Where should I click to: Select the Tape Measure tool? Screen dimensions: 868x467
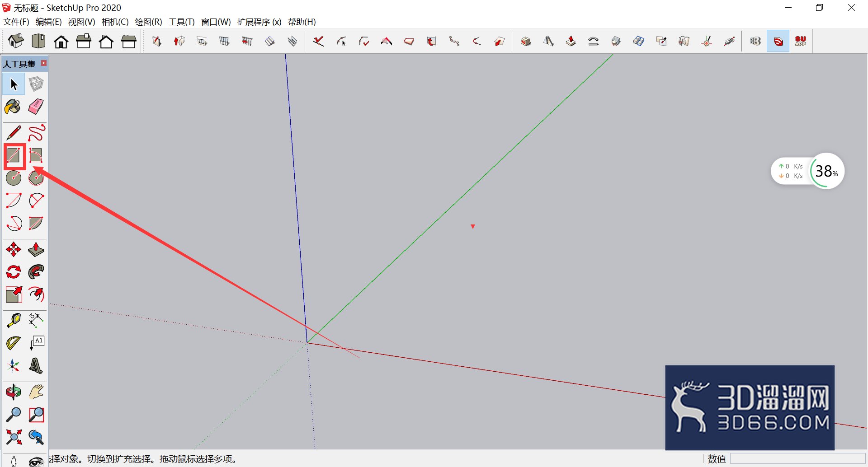(14, 320)
